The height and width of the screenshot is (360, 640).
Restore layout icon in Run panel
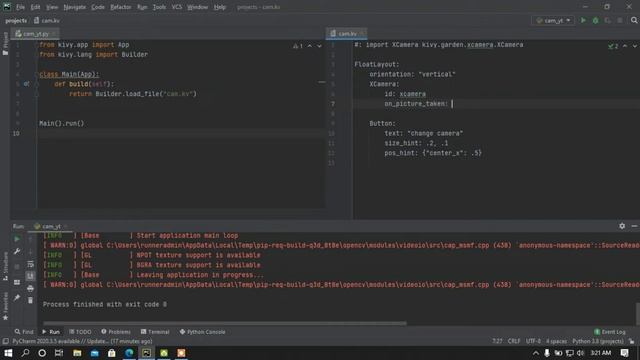coord(17,282)
